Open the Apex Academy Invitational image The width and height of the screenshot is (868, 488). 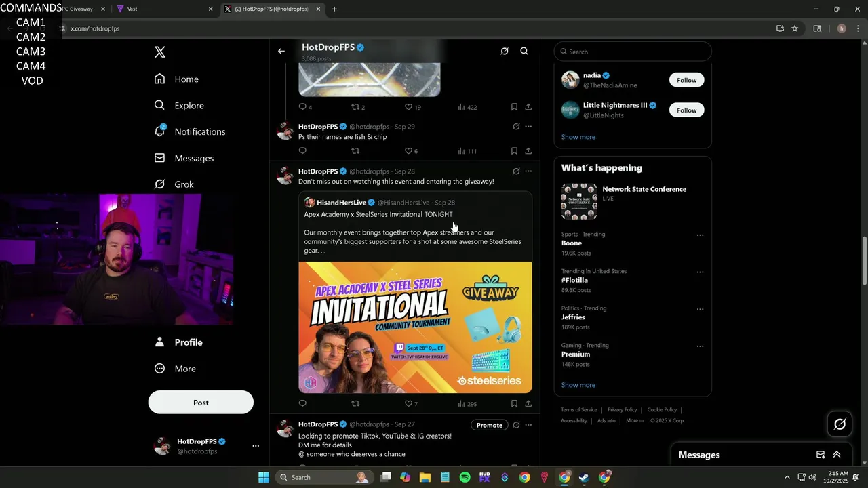click(415, 327)
